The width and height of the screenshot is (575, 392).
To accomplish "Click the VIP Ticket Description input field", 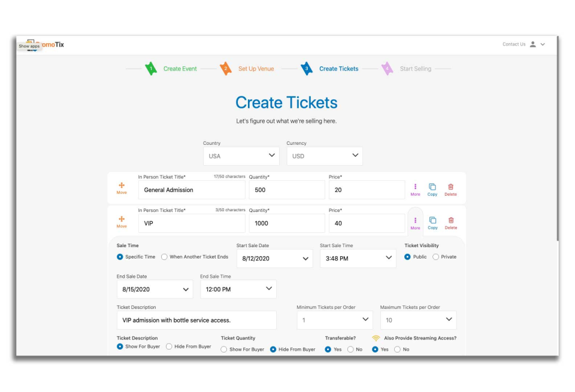I will 196,320.
